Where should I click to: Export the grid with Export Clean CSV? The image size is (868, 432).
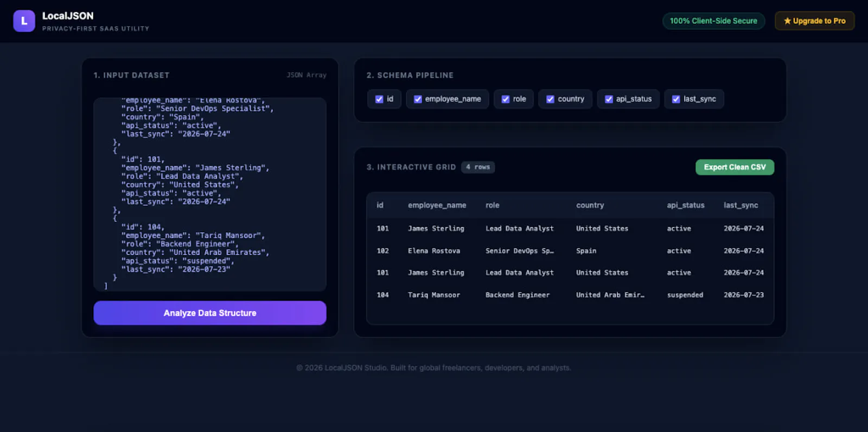[735, 167]
